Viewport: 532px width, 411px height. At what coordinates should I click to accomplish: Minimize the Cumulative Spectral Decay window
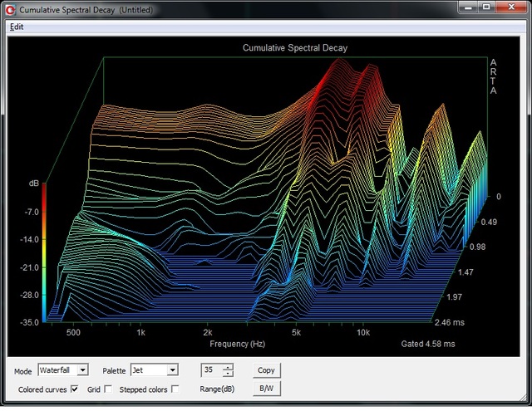pyautogui.click(x=466, y=7)
